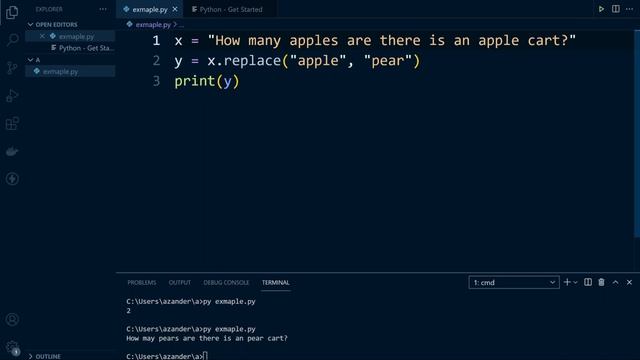
Task: Place cursor in the print(y) line
Action: [x=207, y=81]
